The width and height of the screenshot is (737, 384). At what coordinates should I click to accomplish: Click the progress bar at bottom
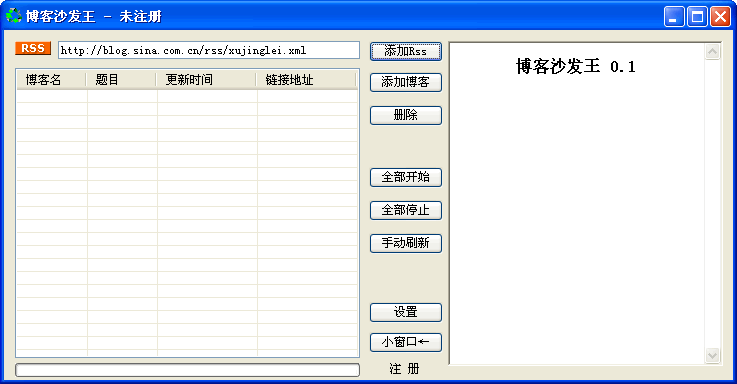(188, 370)
